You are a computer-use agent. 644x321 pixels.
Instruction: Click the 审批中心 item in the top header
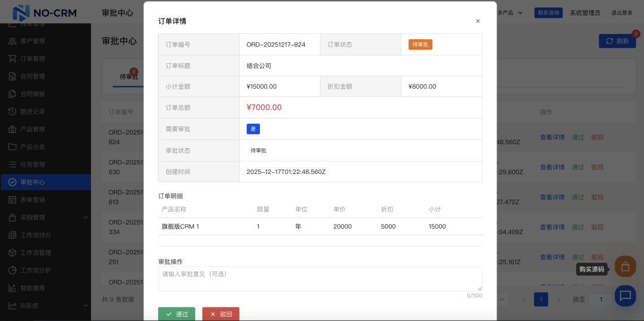pyautogui.click(x=117, y=13)
